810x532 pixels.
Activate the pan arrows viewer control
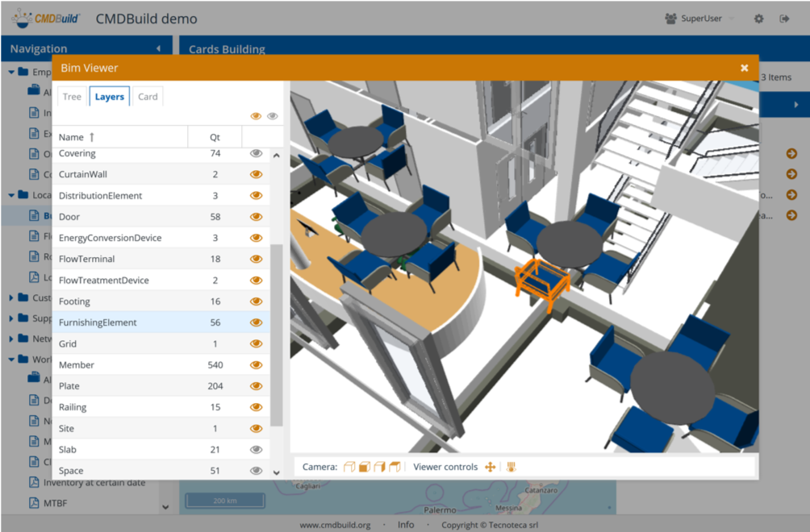(490, 467)
